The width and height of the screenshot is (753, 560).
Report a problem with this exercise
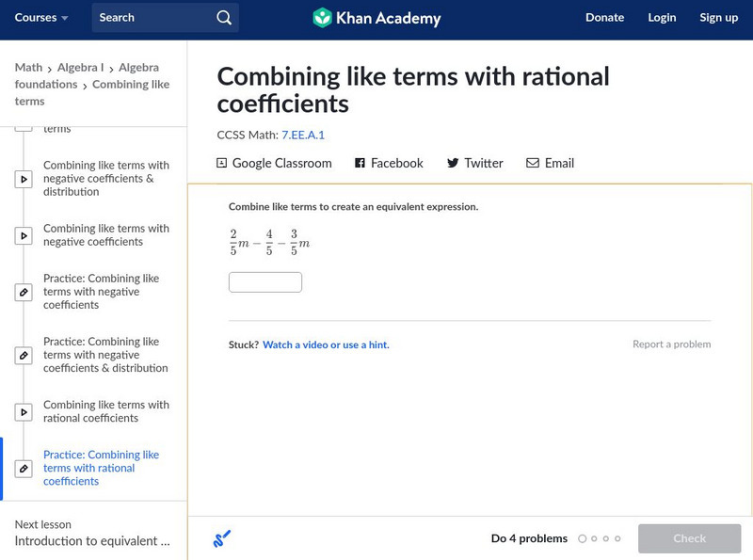click(671, 344)
